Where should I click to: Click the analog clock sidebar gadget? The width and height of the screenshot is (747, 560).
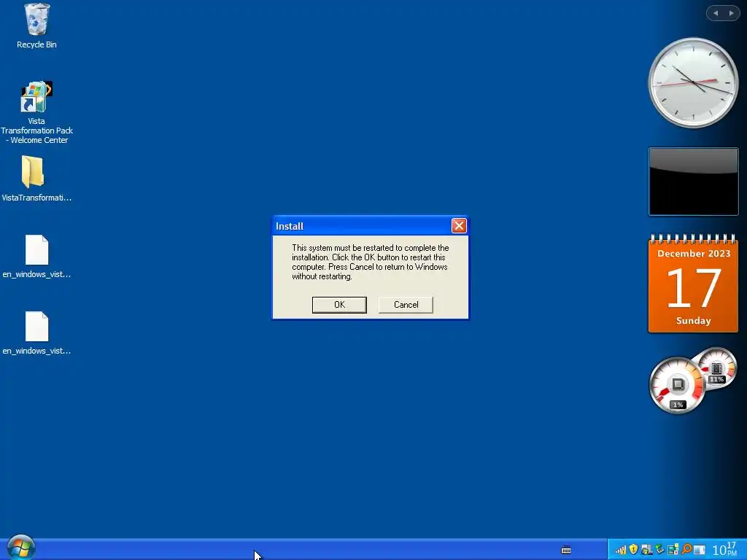693,83
